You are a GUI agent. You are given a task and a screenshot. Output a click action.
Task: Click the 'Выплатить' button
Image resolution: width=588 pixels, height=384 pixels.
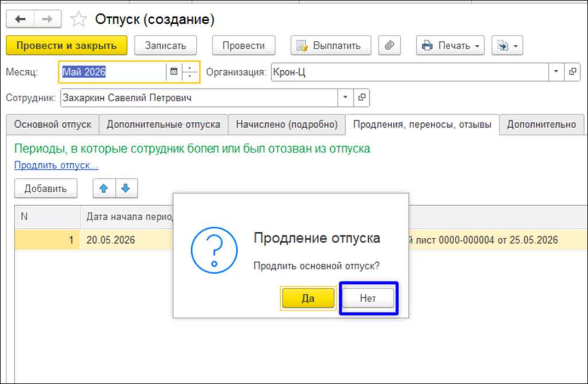click(331, 46)
